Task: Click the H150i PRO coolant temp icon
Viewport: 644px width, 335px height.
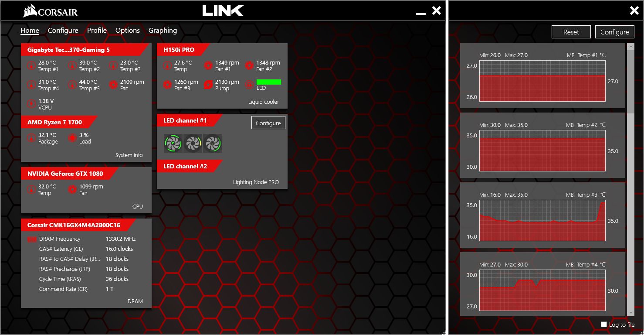Action: pos(167,66)
